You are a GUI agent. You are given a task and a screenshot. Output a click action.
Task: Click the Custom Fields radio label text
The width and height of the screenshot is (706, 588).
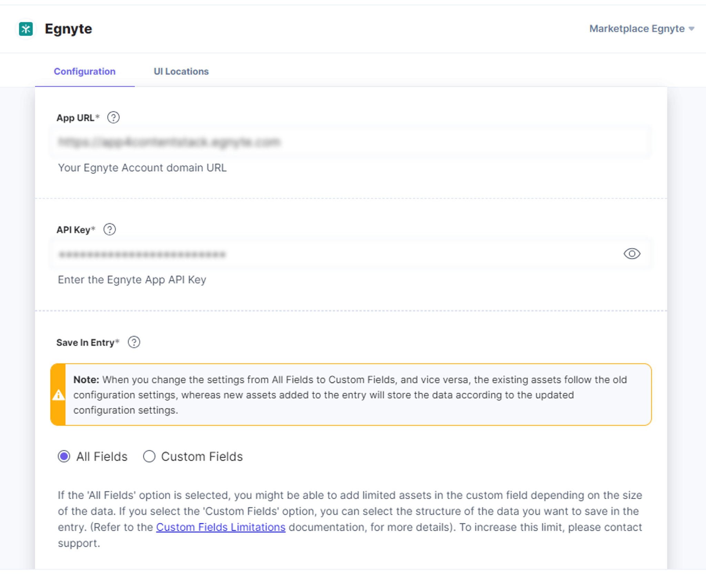click(202, 456)
